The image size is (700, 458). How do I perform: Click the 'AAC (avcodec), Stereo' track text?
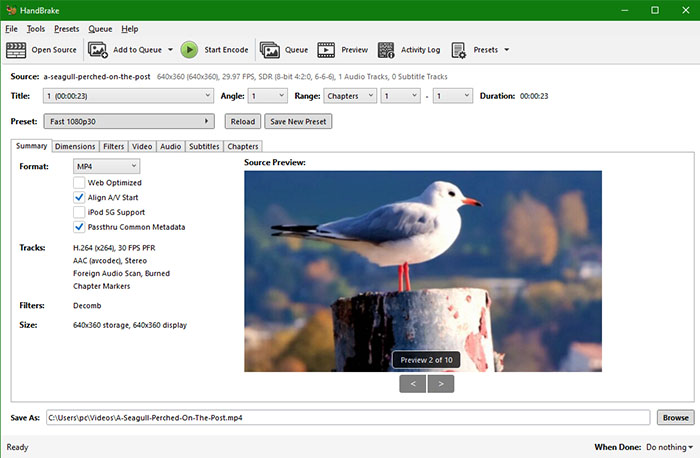pos(110,261)
